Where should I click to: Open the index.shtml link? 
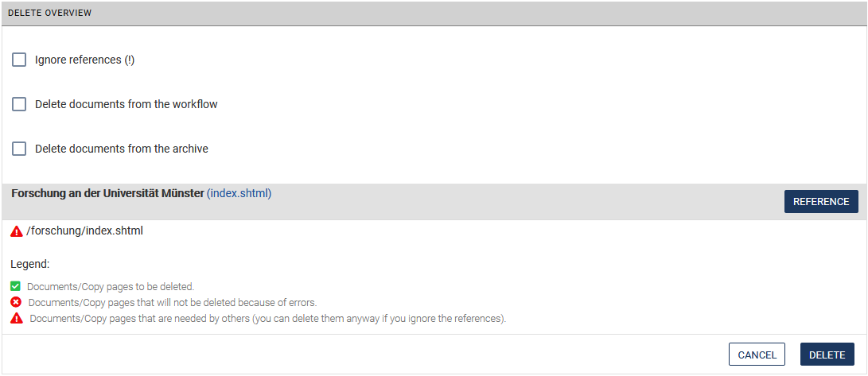[x=239, y=193]
